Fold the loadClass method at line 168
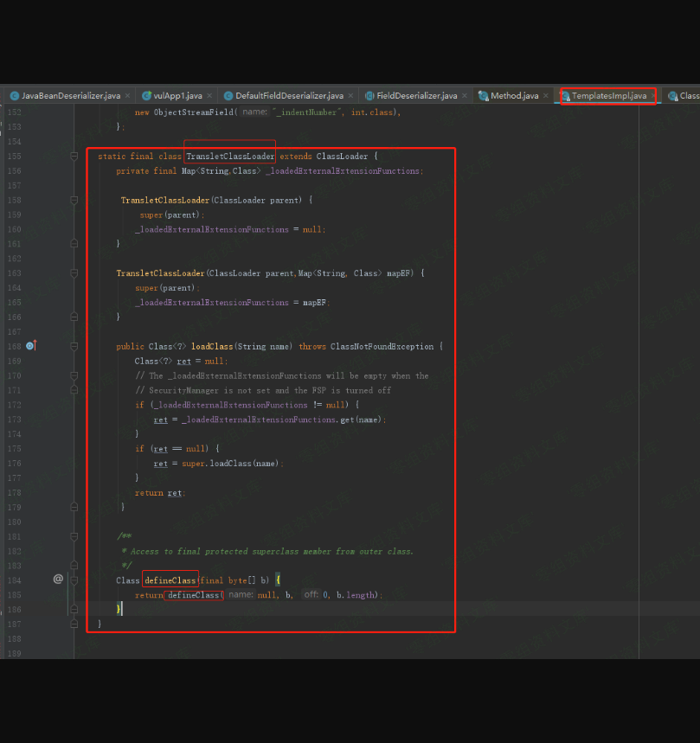The height and width of the screenshot is (743, 700). pyautogui.click(x=74, y=346)
